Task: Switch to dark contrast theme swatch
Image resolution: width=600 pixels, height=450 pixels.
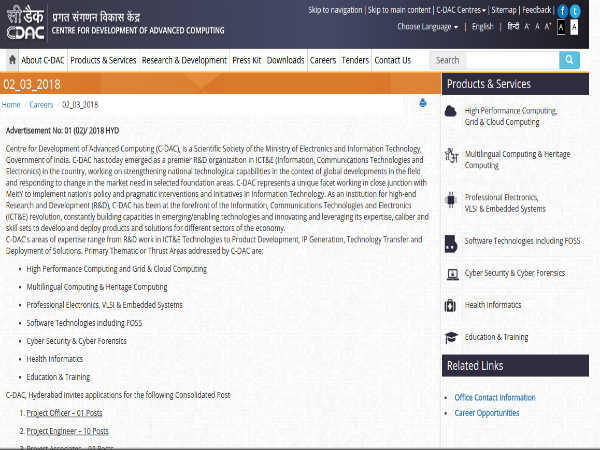Action: coord(561,27)
